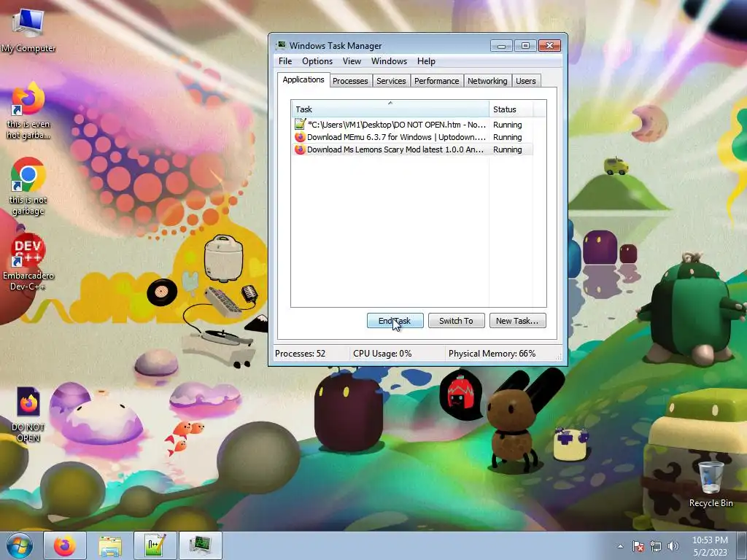This screenshot has height=560, width=747.
Task: Select the Firefox shortcut 'this is even hot garba...'
Action: coord(28,111)
